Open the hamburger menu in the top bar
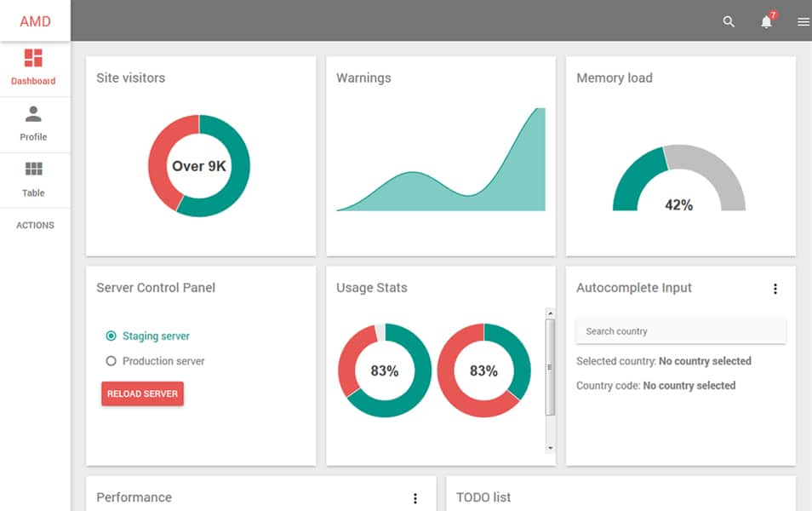 tap(801, 21)
